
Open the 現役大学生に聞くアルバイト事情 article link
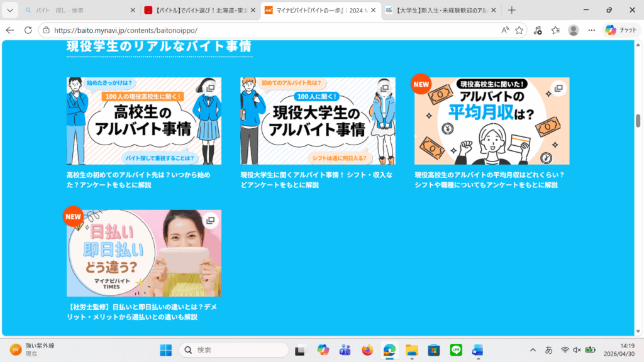pos(317,180)
